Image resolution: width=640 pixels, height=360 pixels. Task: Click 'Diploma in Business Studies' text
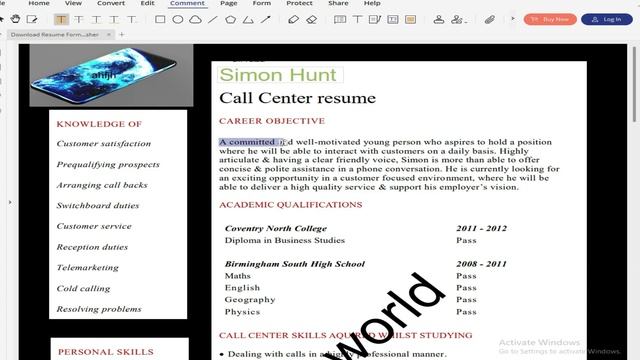284,240
